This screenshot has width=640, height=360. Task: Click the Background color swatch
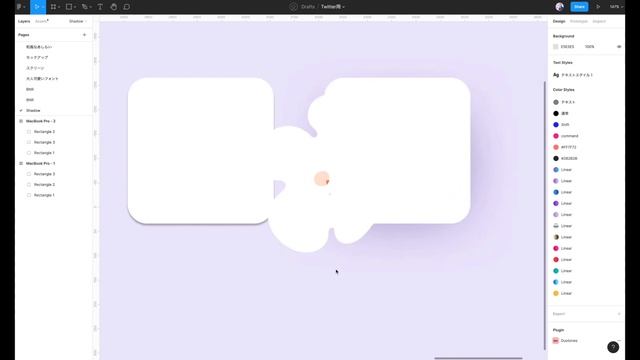pyautogui.click(x=556, y=47)
